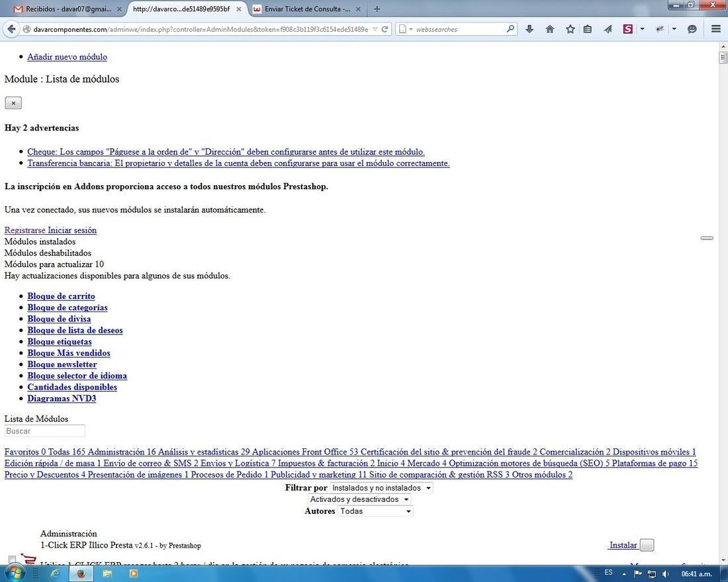Click the magenta S extension icon
Viewport: 728px width, 582px height.
pos(627,29)
